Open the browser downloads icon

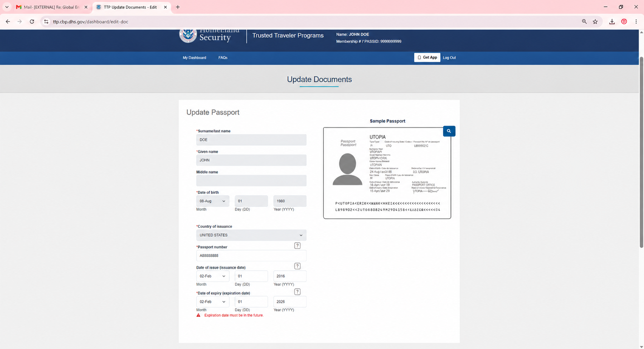tap(612, 22)
